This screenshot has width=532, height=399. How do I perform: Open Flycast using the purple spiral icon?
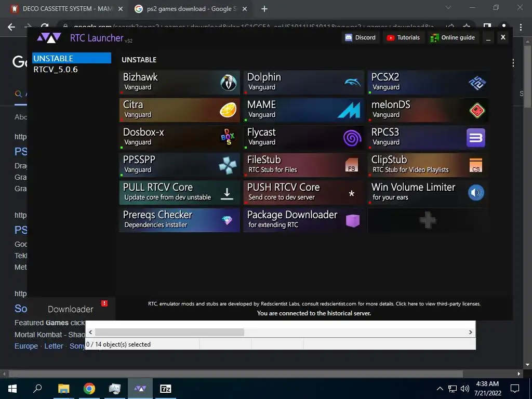(352, 138)
